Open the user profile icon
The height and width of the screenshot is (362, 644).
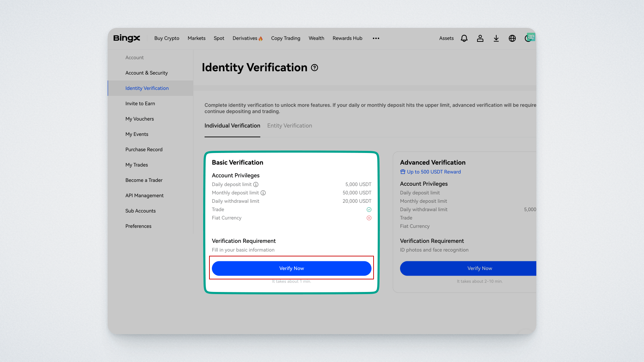480,38
